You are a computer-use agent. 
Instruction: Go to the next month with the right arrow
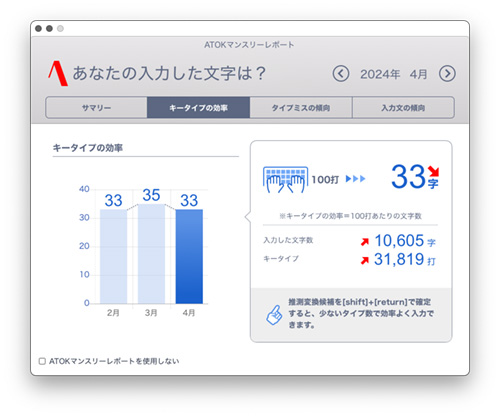click(447, 74)
